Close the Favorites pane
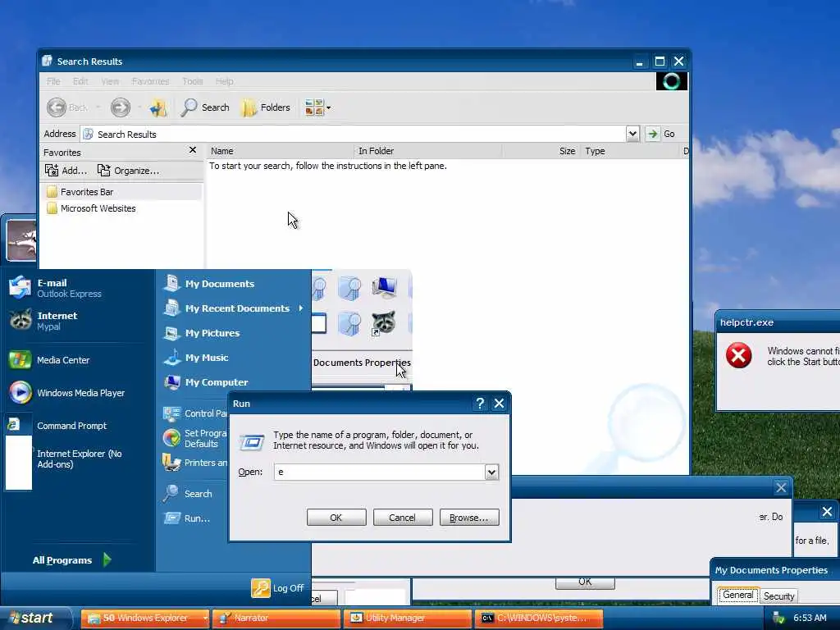Viewport: 840px width, 630px height. 193,150
